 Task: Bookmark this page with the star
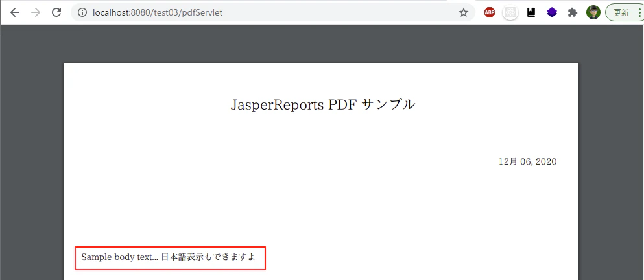tap(464, 13)
